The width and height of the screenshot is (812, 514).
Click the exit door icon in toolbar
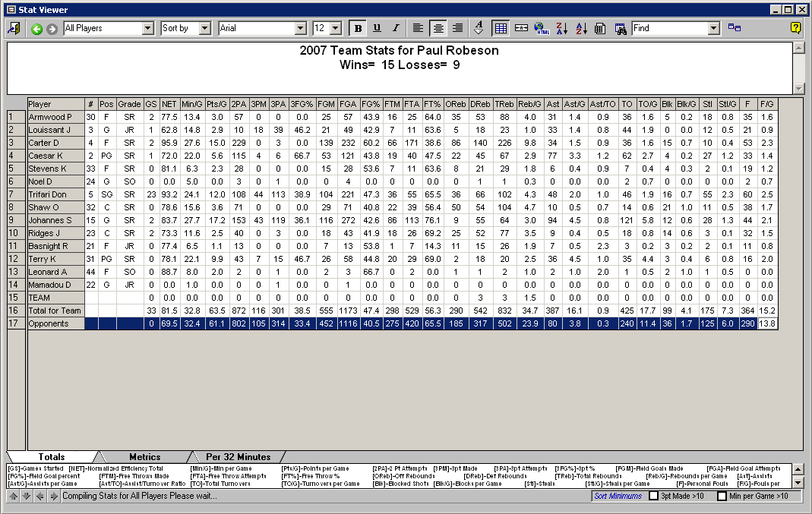pos(14,28)
